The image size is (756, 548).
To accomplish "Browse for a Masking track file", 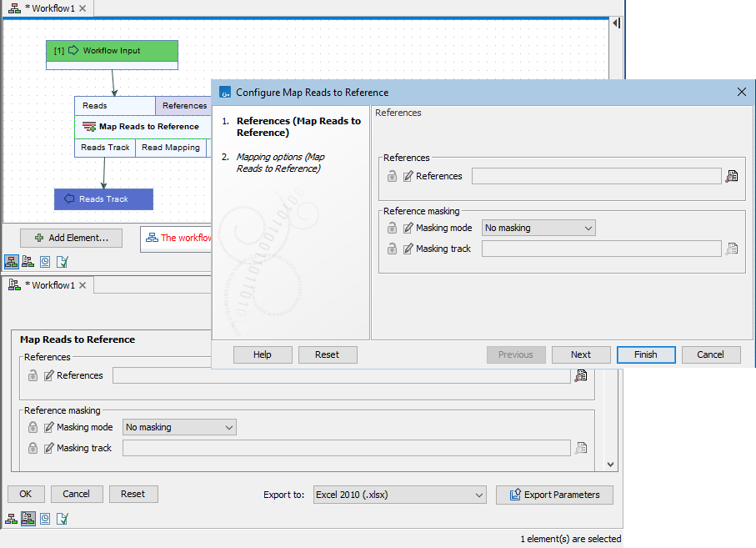I will 733,248.
